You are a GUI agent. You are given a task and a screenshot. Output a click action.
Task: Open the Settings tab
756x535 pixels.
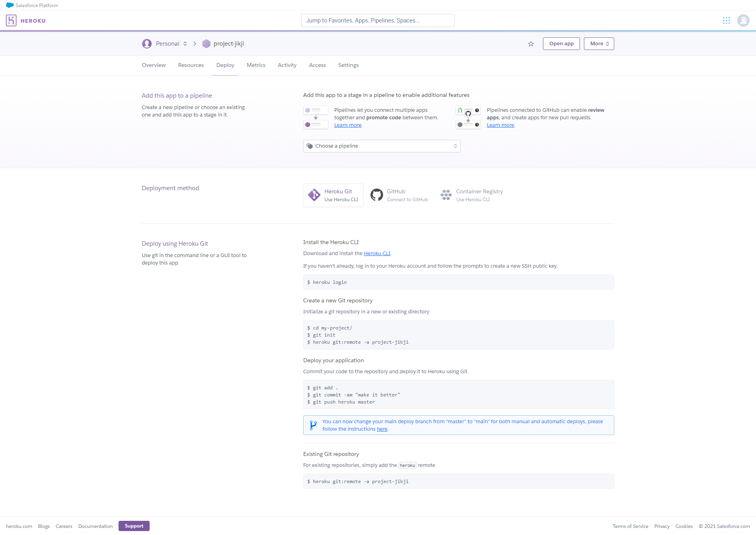348,65
